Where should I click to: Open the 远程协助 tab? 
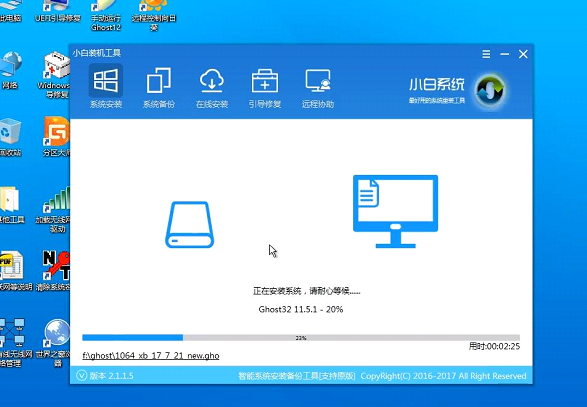coord(318,89)
